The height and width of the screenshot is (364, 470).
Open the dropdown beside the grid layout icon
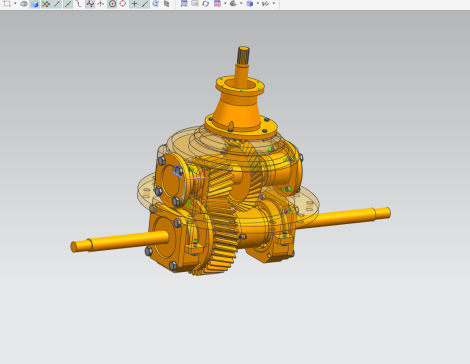[x=225, y=4]
